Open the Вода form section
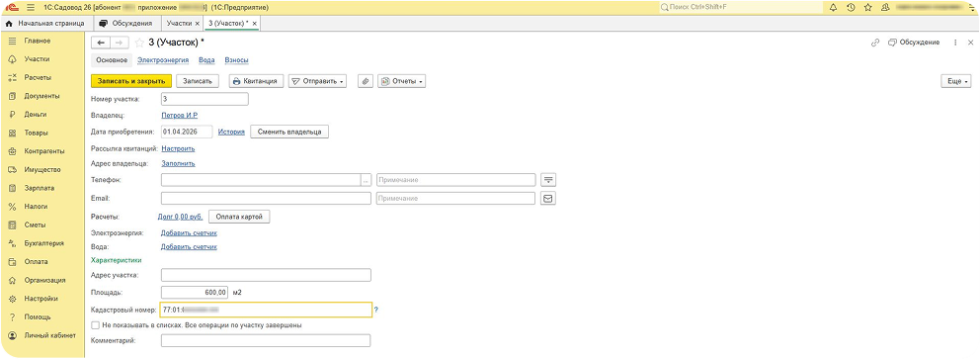Screen dimensions: 980x359 (x=206, y=60)
